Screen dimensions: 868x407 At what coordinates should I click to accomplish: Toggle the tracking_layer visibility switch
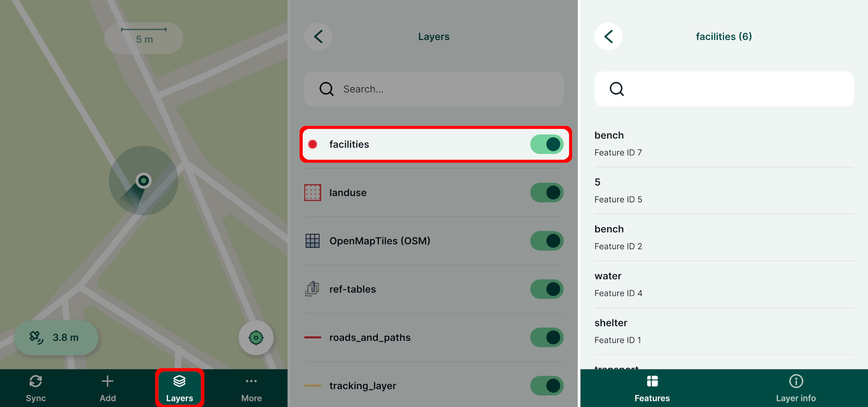(546, 386)
